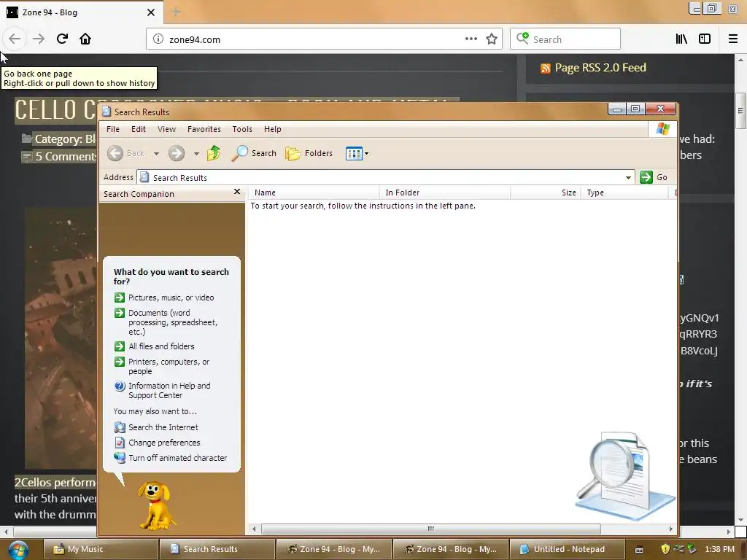Click the Windows Start orb
The image size is (747, 560).
pyautogui.click(x=18, y=550)
